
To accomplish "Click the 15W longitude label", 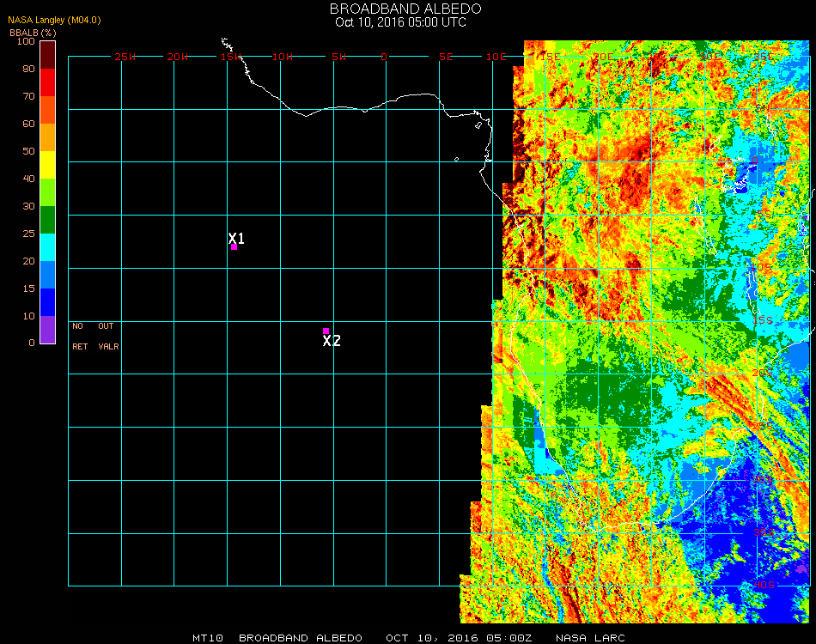I will pos(231,57).
